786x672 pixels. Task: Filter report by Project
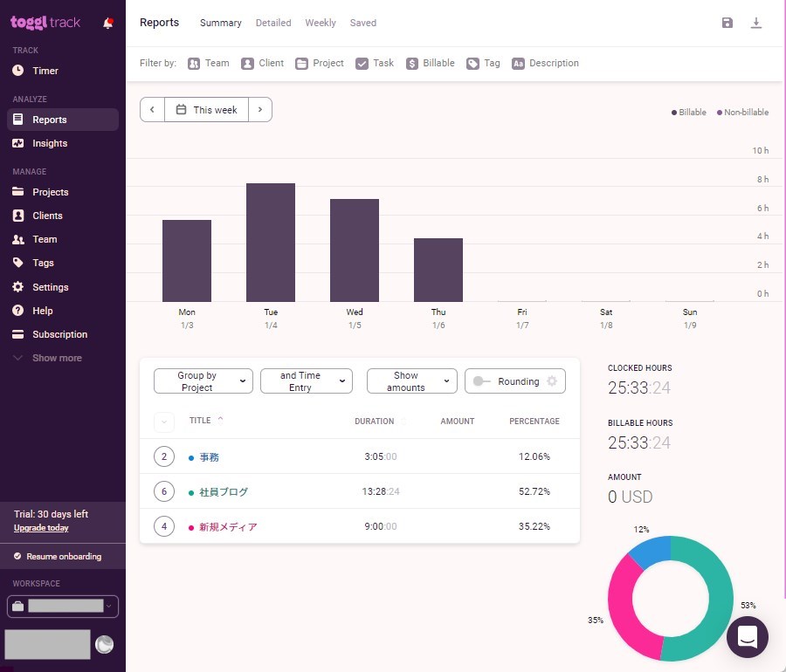320,63
